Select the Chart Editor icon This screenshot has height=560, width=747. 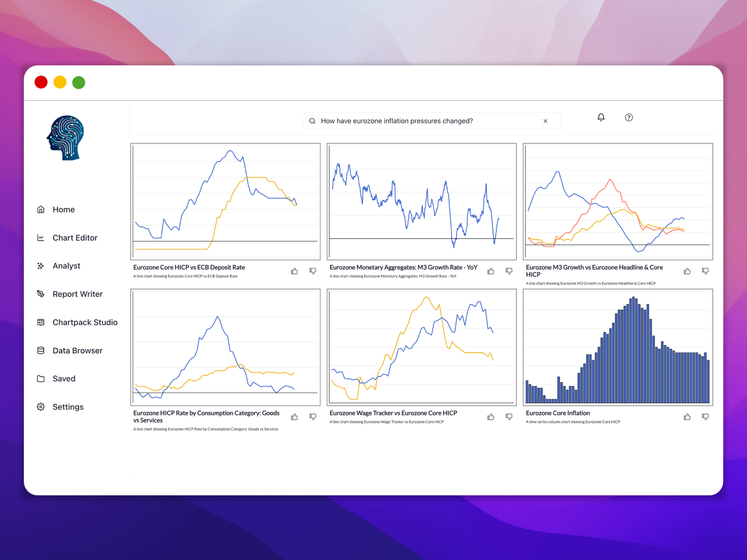coord(41,238)
